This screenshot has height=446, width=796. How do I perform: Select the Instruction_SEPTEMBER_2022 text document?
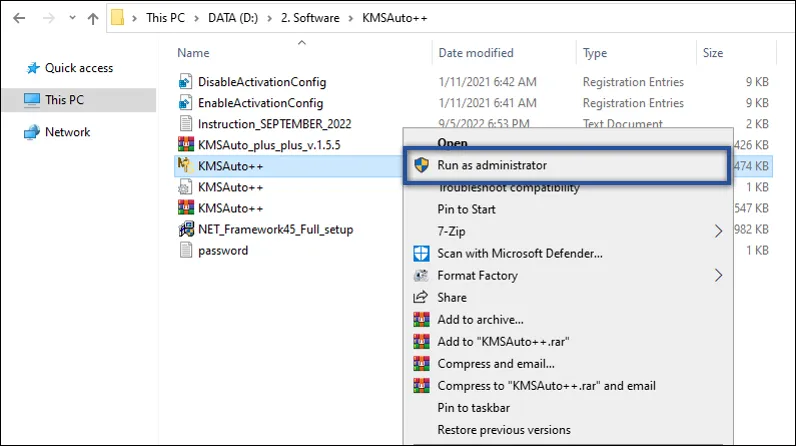point(274,123)
